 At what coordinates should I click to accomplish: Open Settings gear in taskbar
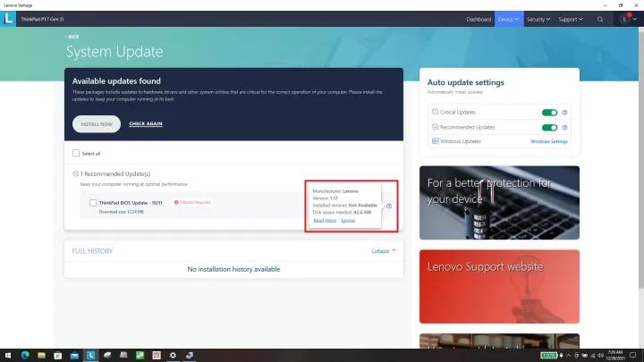[x=173, y=356]
